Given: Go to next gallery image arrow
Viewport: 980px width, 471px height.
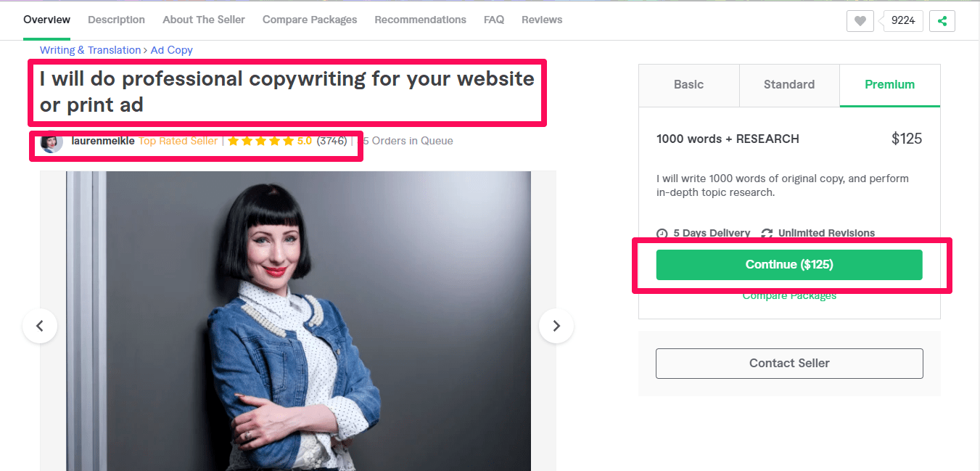Looking at the screenshot, I should 556,326.
